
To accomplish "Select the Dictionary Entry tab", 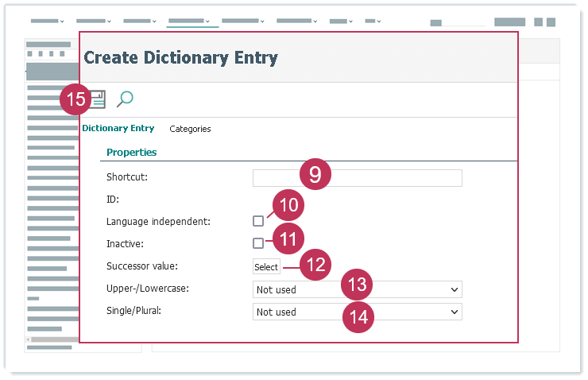I will (118, 129).
